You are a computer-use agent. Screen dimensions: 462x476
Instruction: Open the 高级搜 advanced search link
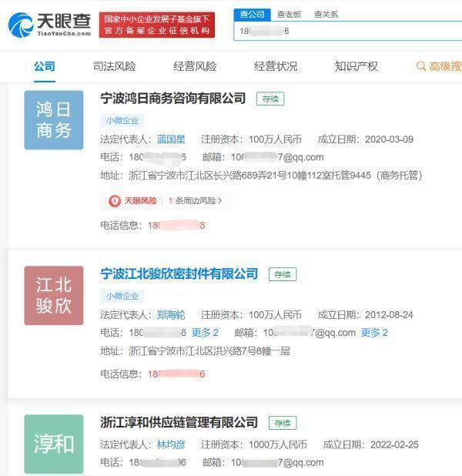pyautogui.click(x=445, y=66)
